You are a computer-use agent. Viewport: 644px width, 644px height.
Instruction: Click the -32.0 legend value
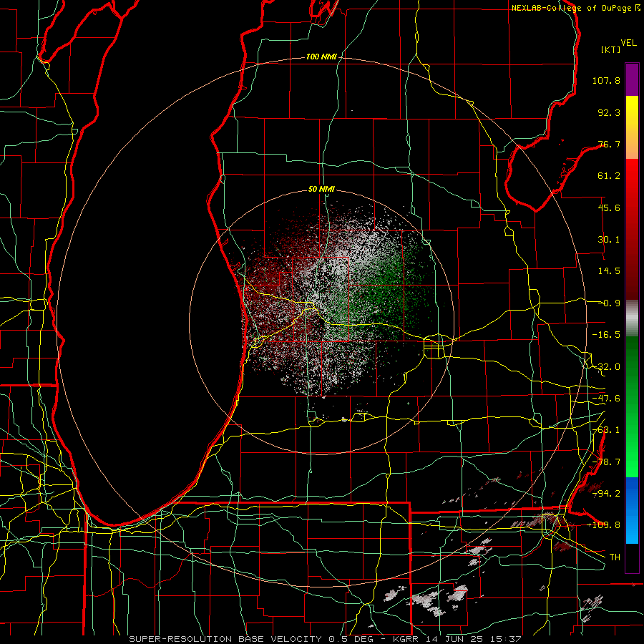[606, 367]
